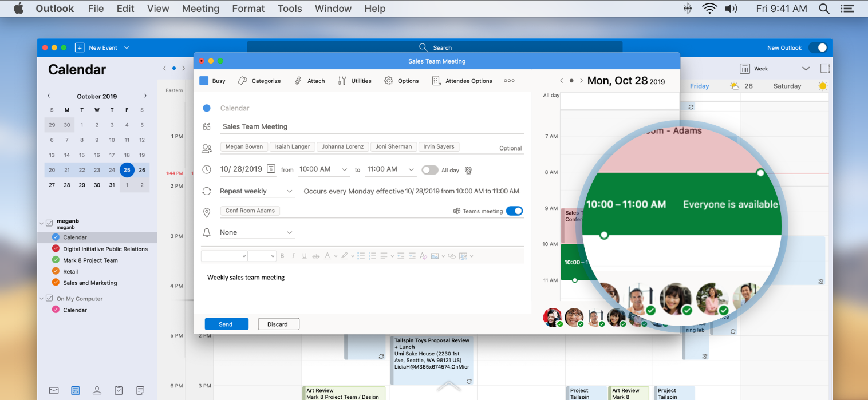Image resolution: width=868 pixels, height=400 pixels.
Task: Open the date picker calendar icon
Action: (x=271, y=169)
